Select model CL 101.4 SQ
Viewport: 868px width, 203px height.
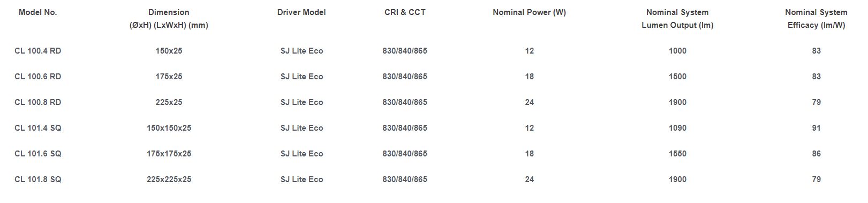[x=37, y=128]
